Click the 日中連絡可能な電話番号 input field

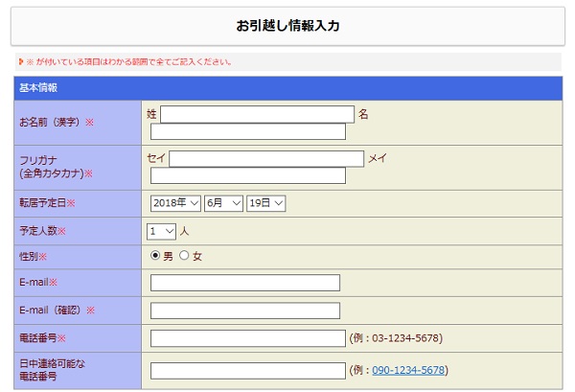248,370
